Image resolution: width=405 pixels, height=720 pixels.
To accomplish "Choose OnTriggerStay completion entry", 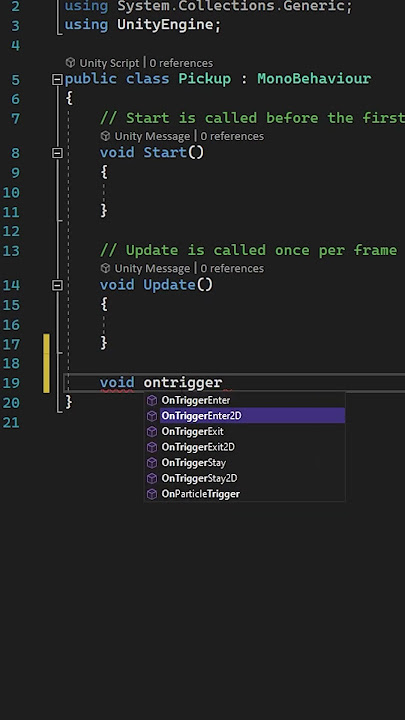I will [x=245, y=462].
